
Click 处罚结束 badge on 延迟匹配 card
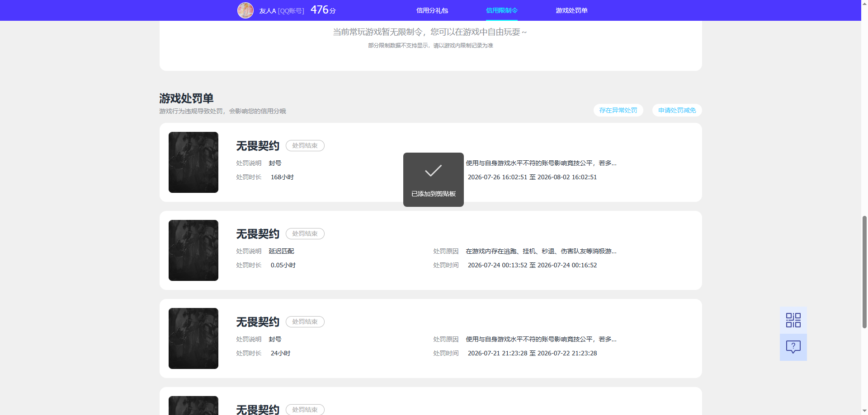tap(305, 233)
